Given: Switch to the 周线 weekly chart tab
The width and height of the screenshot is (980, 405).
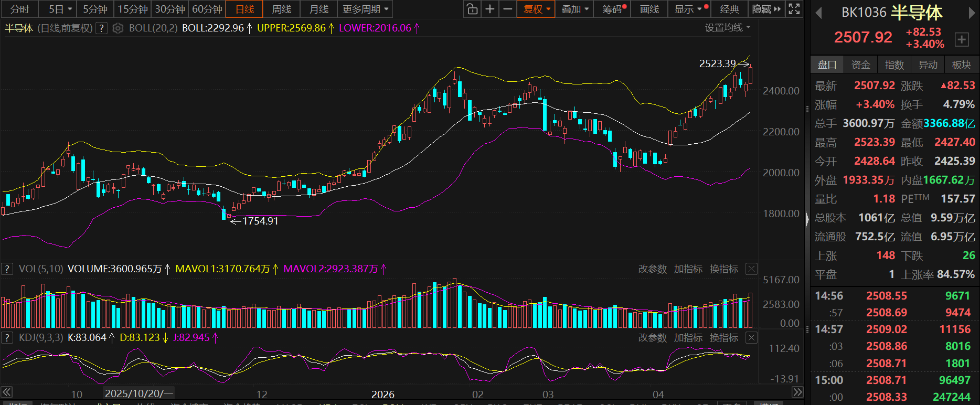Looking at the screenshot, I should pyautogui.click(x=282, y=9).
